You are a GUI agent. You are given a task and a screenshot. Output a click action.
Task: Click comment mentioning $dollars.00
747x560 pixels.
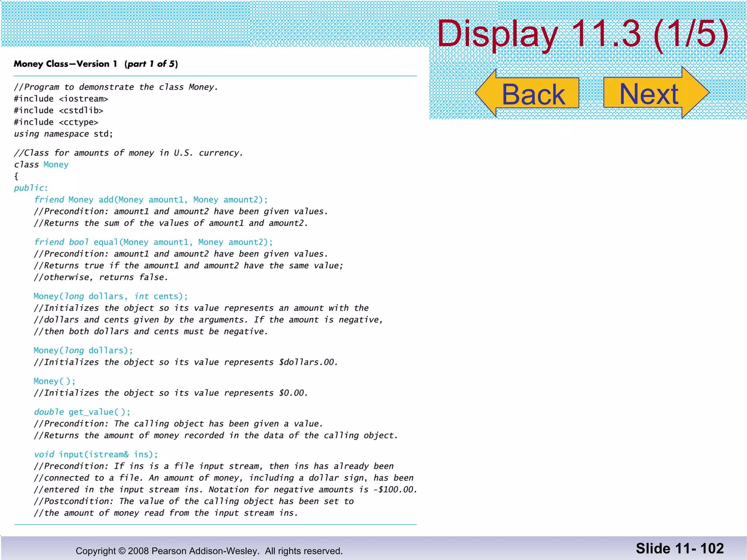point(186,362)
